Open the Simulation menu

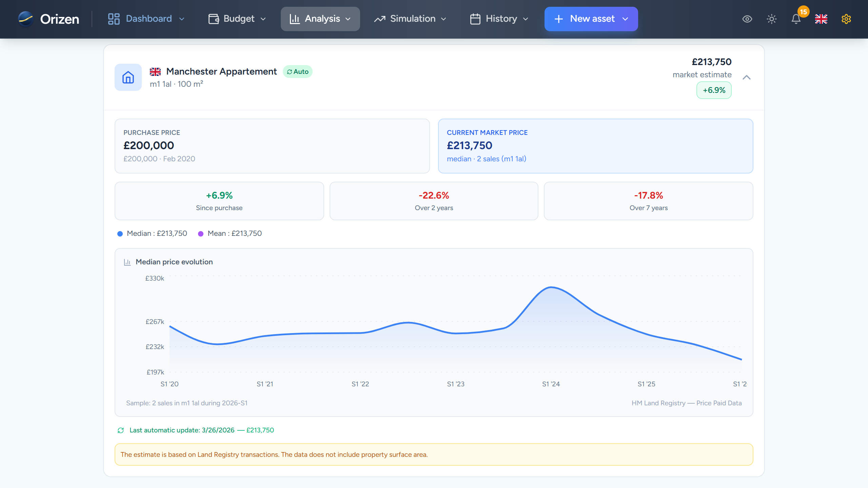[x=412, y=19]
